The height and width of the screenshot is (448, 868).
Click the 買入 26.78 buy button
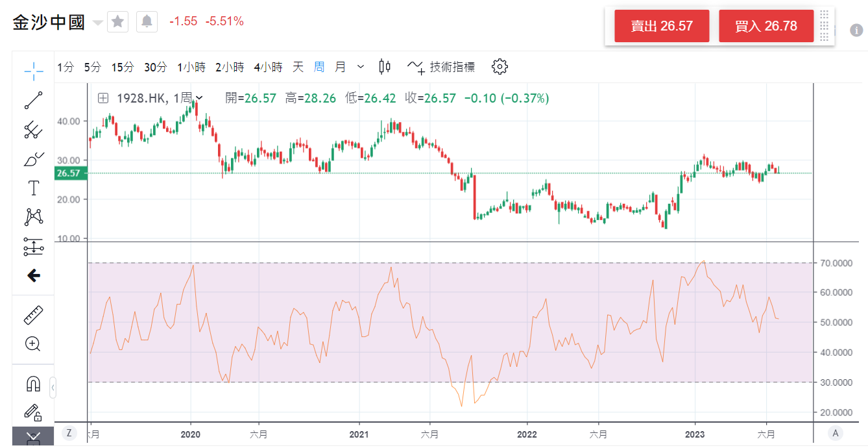point(766,26)
